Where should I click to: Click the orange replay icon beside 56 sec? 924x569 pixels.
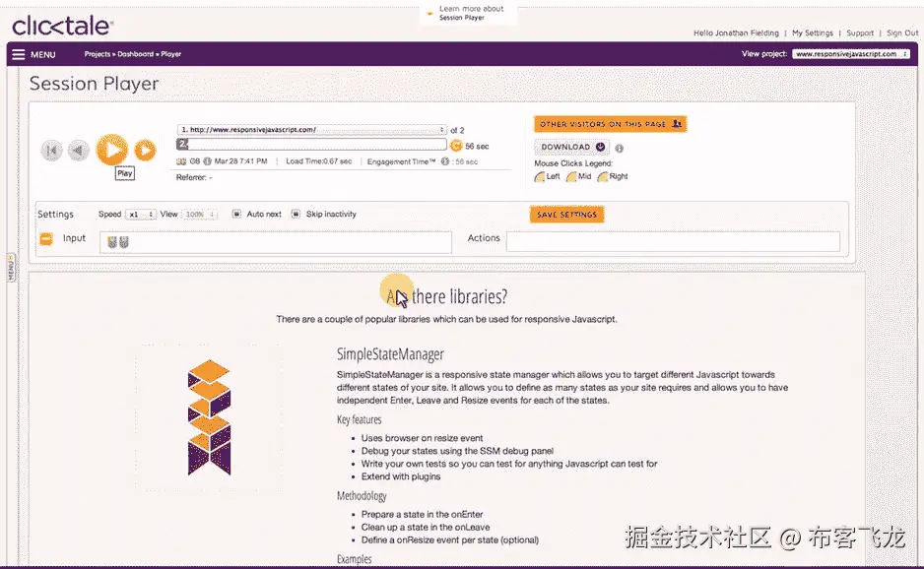455,146
